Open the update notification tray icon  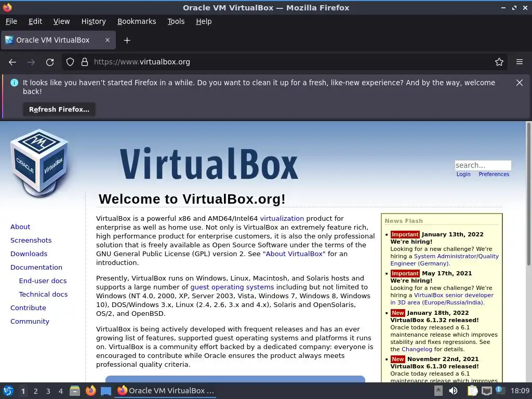tap(499, 390)
